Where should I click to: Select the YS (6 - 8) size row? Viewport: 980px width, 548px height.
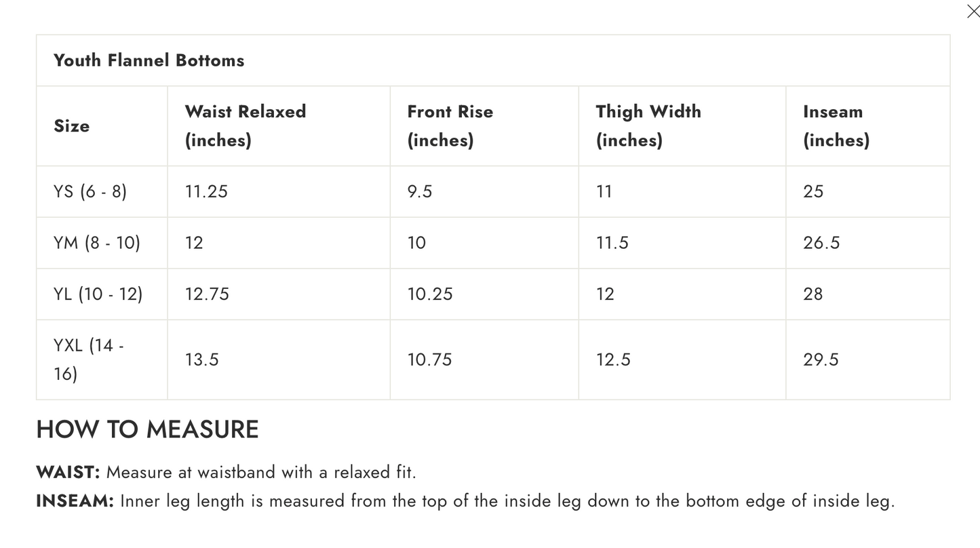(493, 192)
